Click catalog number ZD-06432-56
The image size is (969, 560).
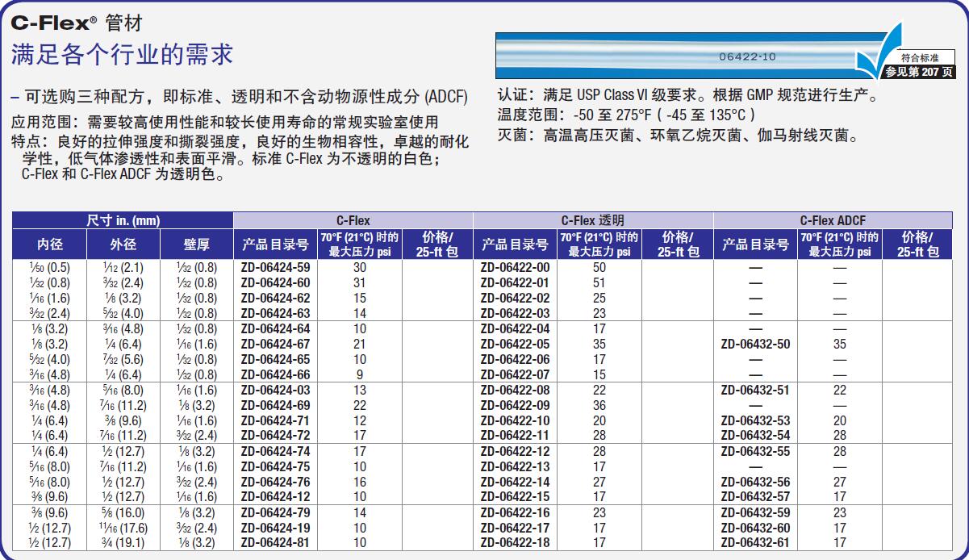pos(755,482)
